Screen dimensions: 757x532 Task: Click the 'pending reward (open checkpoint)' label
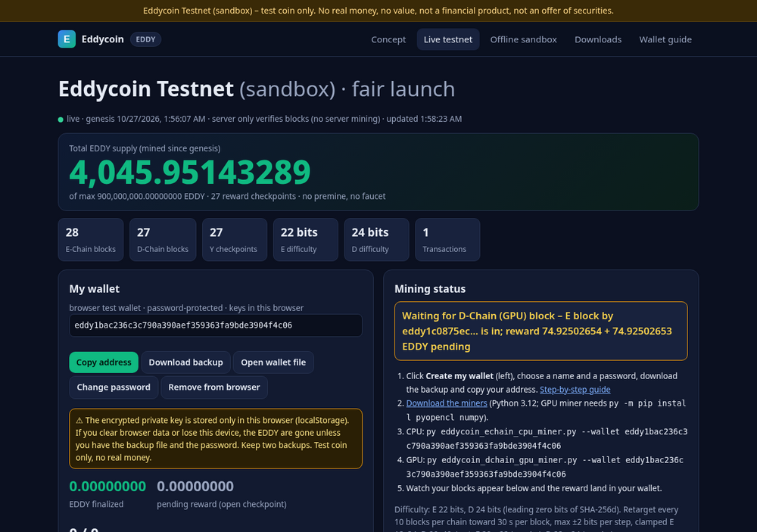(222, 504)
